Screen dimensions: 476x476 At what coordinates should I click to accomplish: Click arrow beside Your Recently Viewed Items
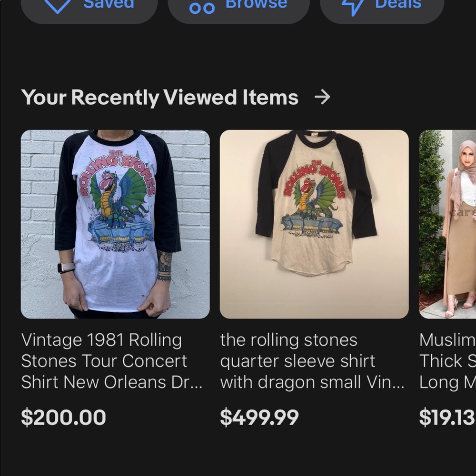(322, 98)
